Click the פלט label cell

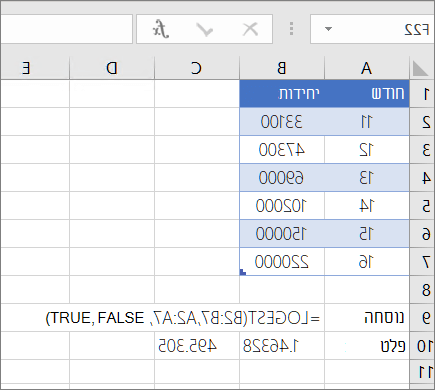click(367, 346)
